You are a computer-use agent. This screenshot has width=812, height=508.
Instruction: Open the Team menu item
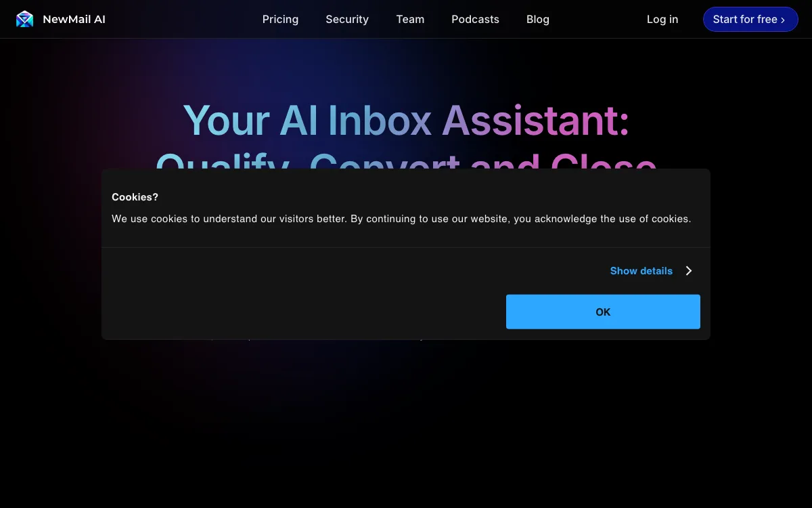410,19
